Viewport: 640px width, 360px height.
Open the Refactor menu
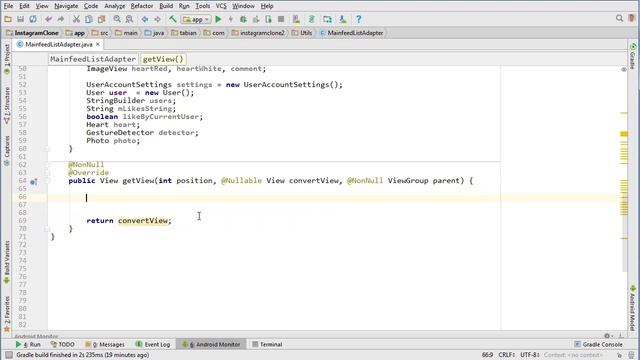pyautogui.click(x=142, y=6)
